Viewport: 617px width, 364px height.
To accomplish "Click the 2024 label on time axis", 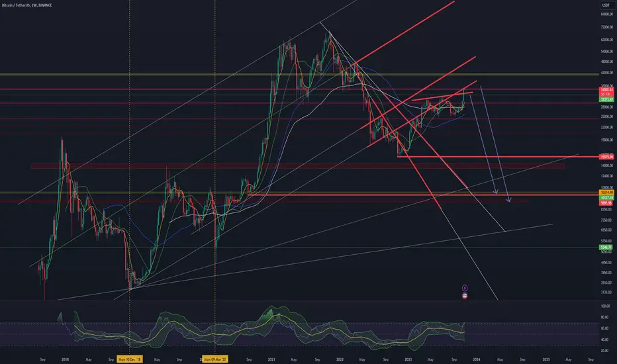I will (x=477, y=359).
